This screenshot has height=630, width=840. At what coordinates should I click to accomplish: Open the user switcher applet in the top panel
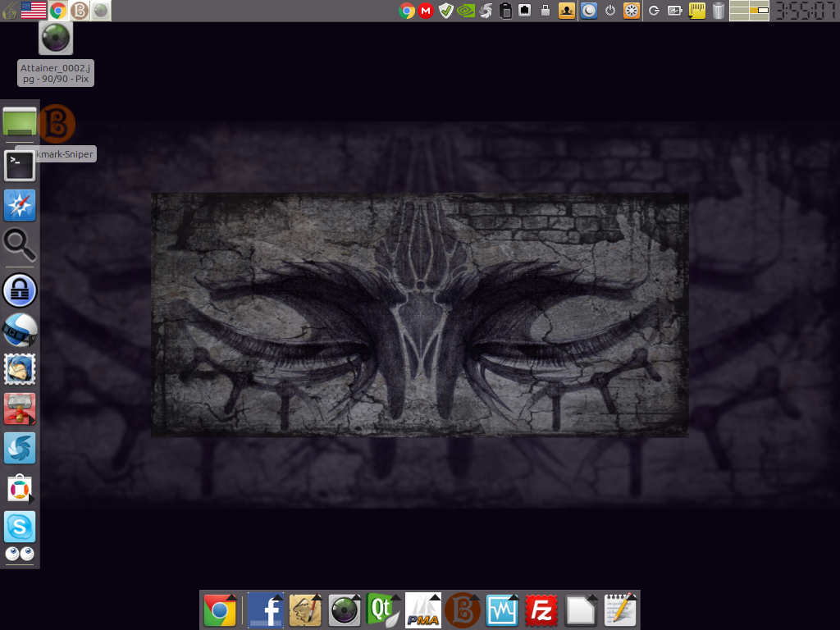[x=566, y=10]
